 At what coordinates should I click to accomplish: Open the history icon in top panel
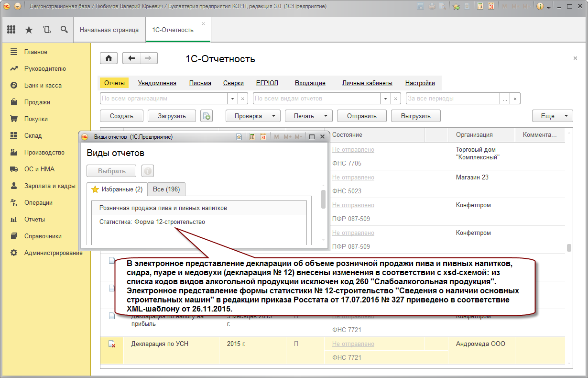point(46,30)
